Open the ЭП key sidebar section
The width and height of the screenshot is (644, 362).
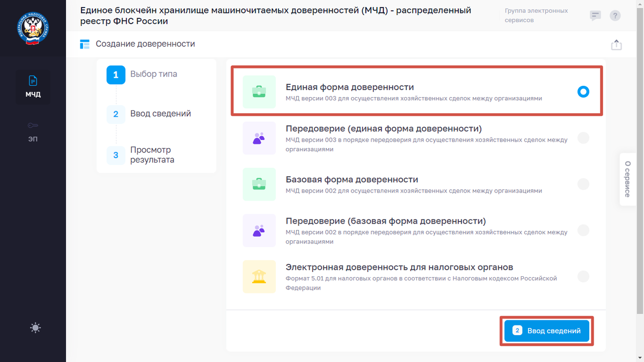[x=33, y=131]
